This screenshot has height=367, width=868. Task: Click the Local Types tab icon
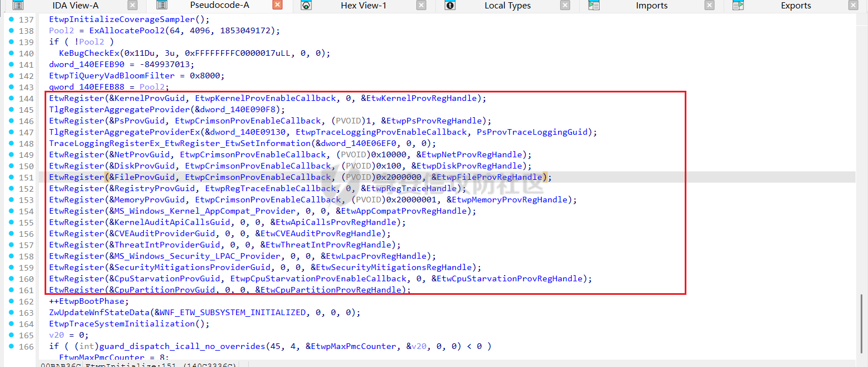[450, 6]
